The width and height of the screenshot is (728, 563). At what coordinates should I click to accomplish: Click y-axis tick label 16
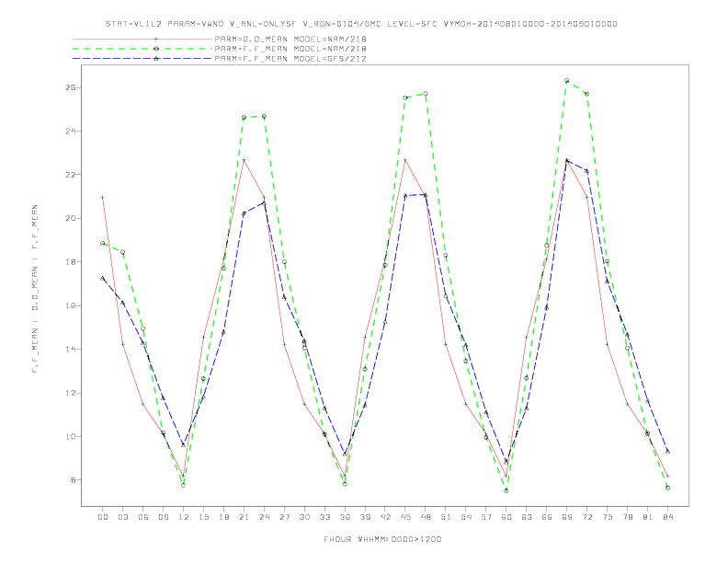click(x=70, y=305)
